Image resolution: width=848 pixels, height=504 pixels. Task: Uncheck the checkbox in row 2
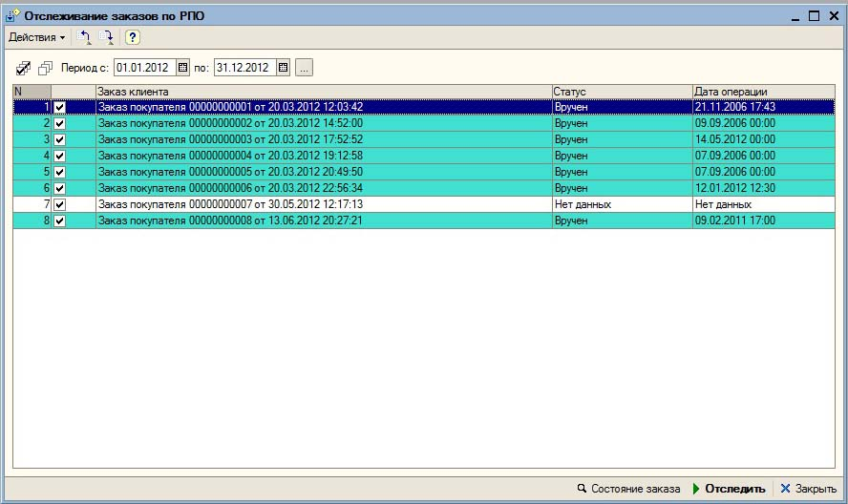pos(59,123)
